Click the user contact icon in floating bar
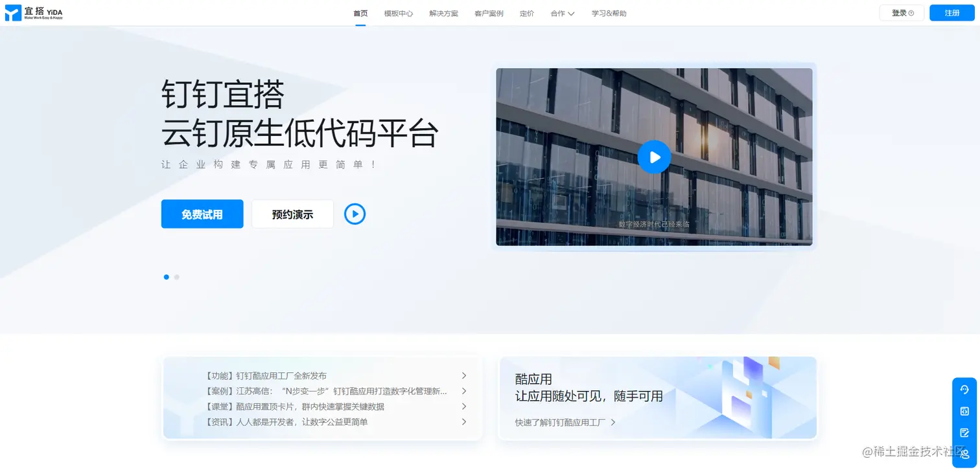 [x=964, y=454]
